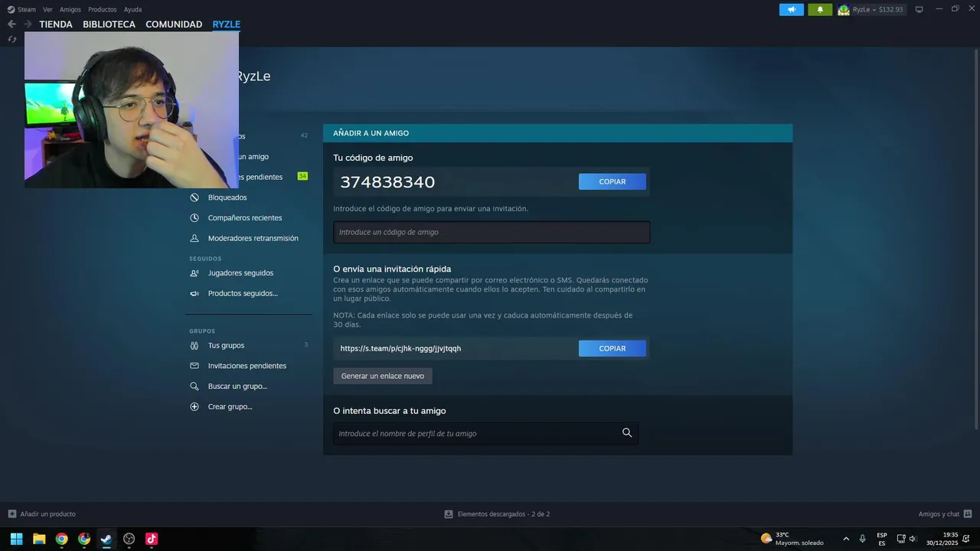Open Elementos descargados downloads status

coord(497,514)
